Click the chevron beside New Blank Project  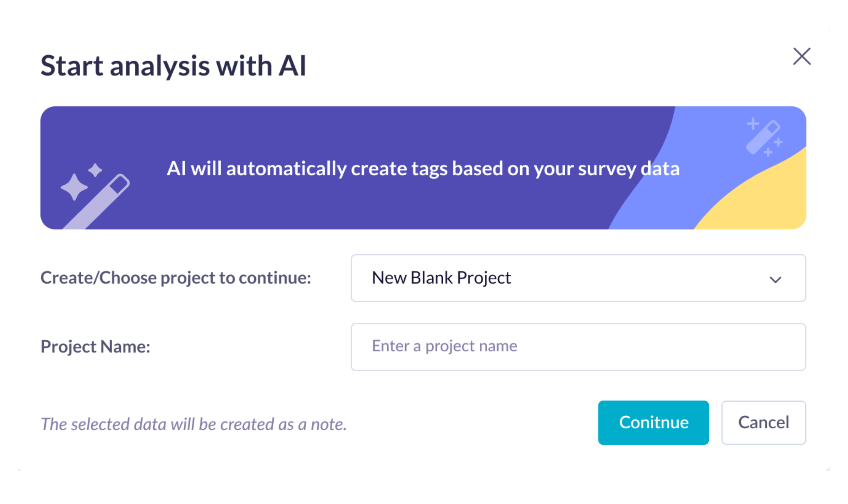(776, 279)
